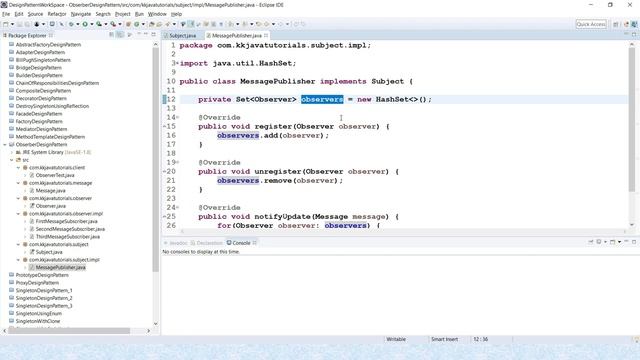
Task: Switch to the Declaration tab
Action: [x=207, y=243]
